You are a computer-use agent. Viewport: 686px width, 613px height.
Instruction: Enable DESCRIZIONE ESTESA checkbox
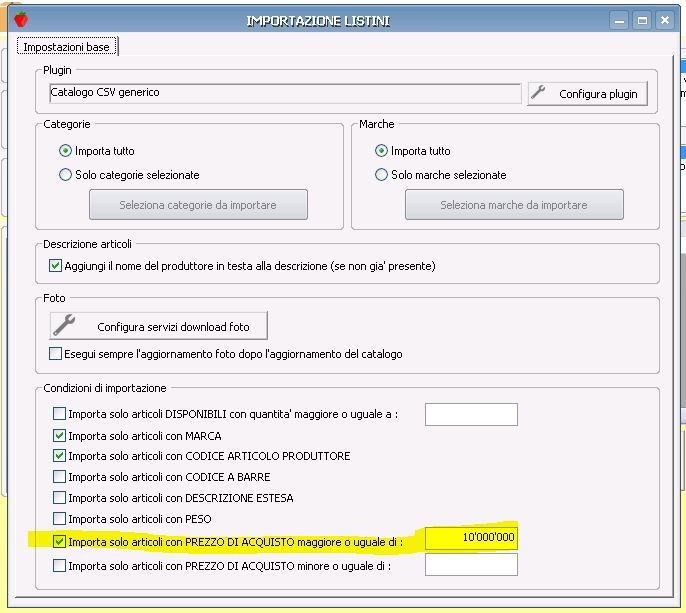coord(59,497)
